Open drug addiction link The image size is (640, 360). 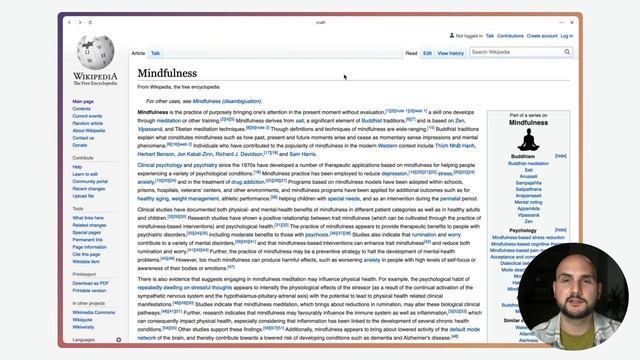[x=248, y=182]
